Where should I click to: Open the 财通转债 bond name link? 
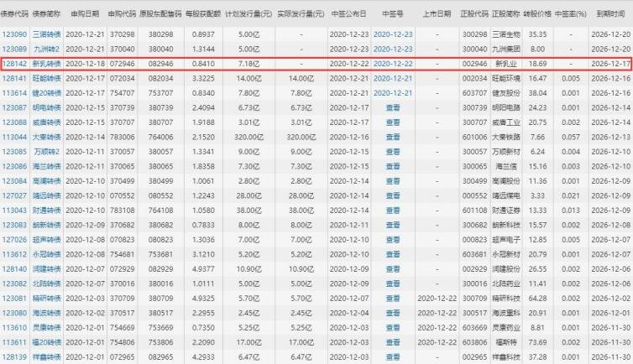pyautogui.click(x=47, y=211)
